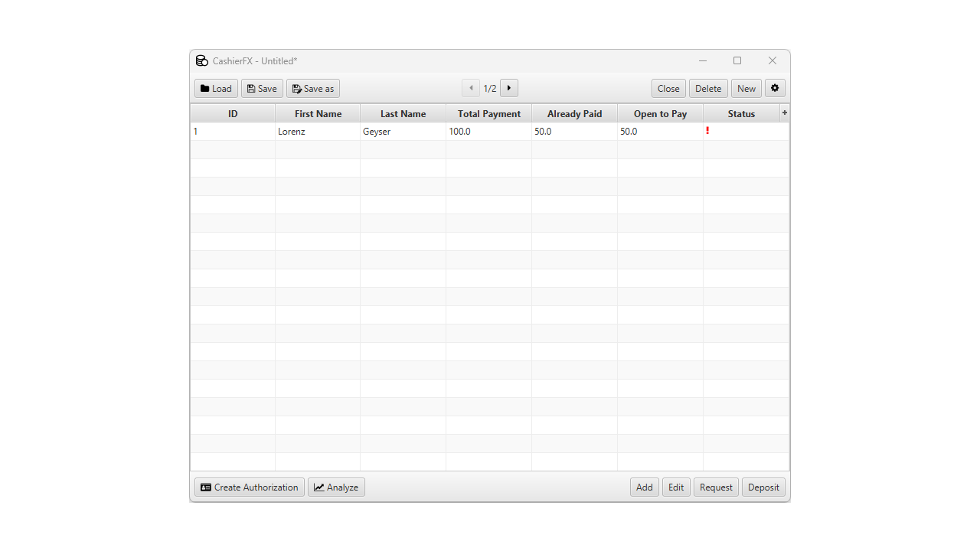The height and width of the screenshot is (551, 980).
Task: Open the column menu plus icon
Action: click(785, 112)
